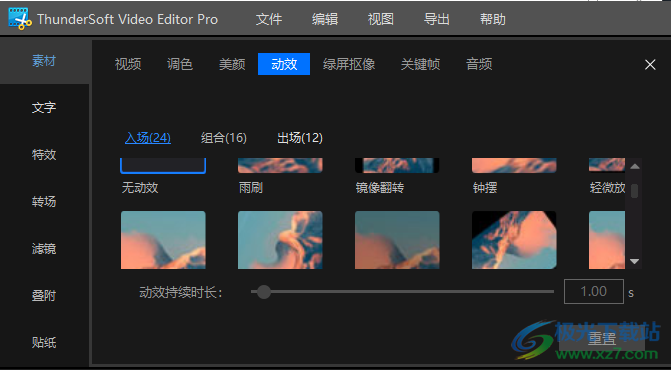Select the 文字 sidebar section
The image size is (671, 370).
click(44, 108)
